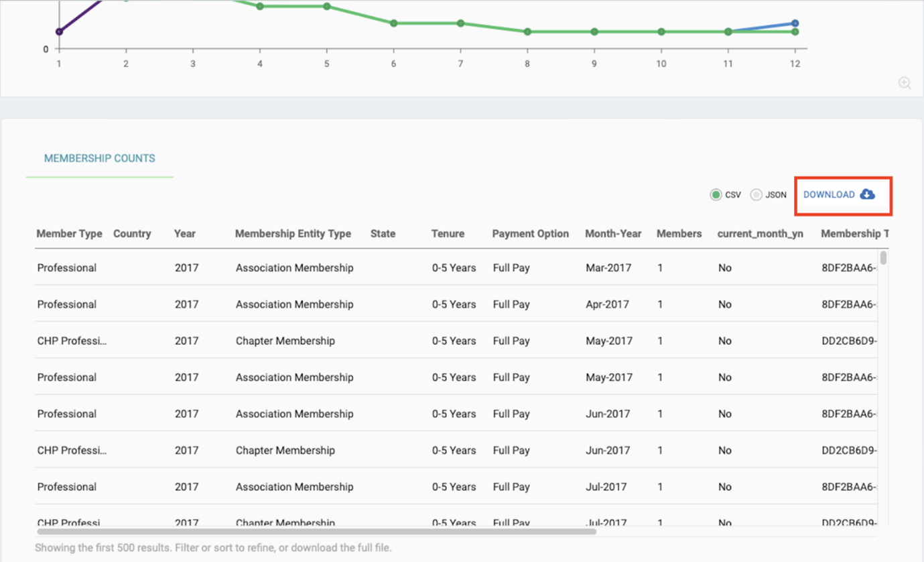Click the green data point at month 6
The width and height of the screenshot is (924, 562).
[x=393, y=23]
